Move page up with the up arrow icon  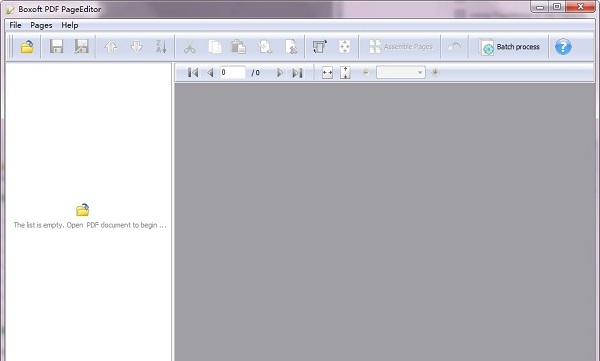pyautogui.click(x=111, y=47)
